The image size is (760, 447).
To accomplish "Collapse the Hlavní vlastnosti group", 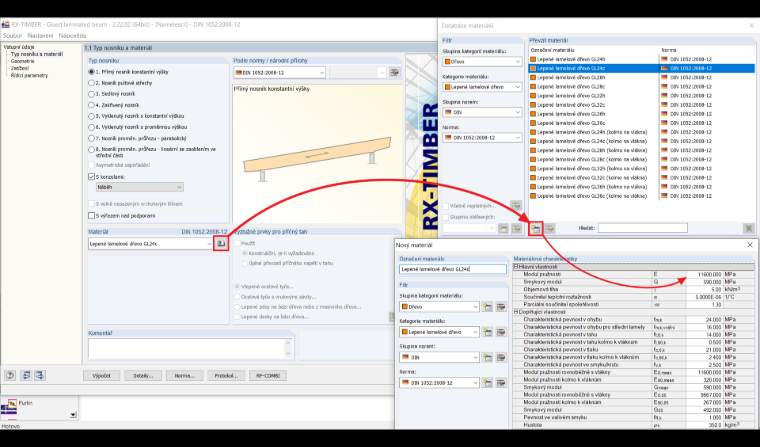I will click(516, 267).
